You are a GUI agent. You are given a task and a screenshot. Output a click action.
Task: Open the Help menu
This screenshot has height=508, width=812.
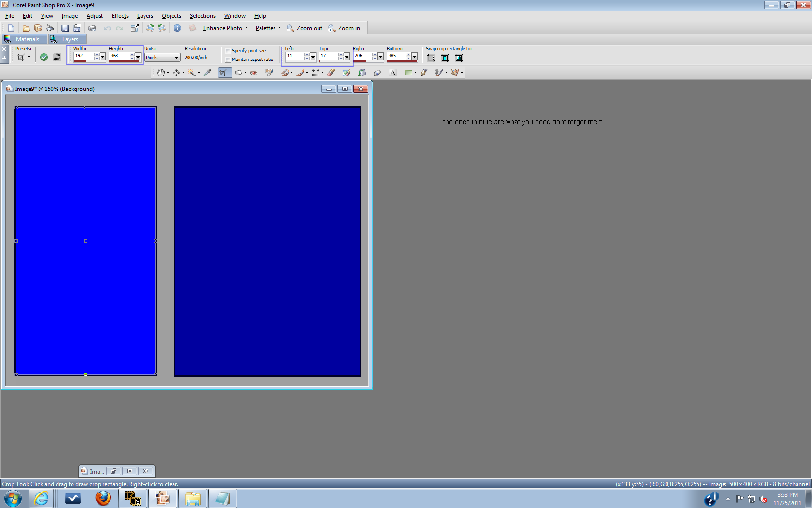click(x=260, y=16)
